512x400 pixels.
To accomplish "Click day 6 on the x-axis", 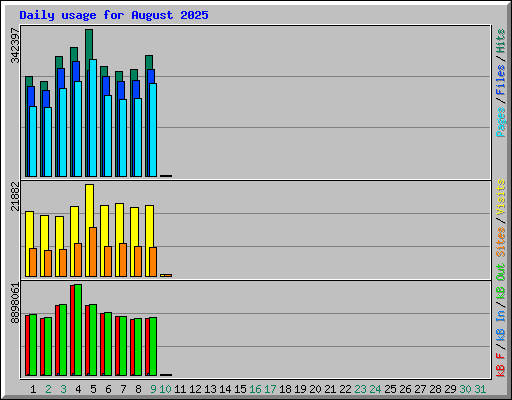I will 108,389.
